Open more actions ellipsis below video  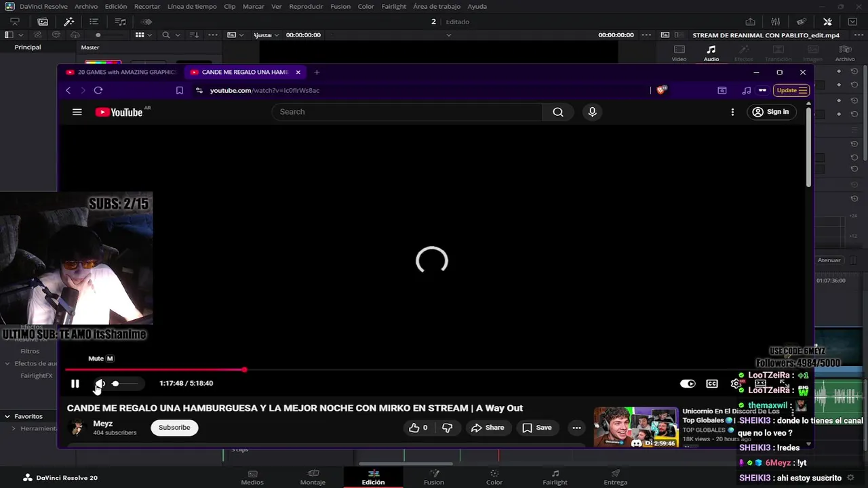point(576,428)
